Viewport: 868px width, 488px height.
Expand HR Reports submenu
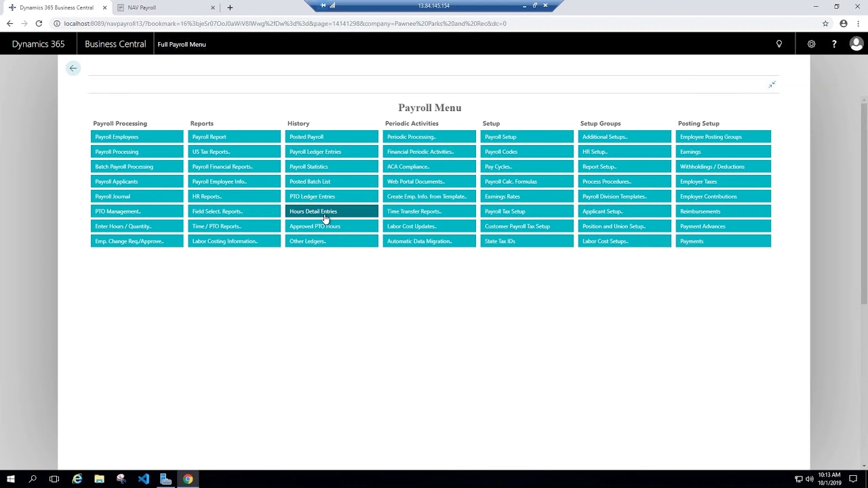point(235,197)
